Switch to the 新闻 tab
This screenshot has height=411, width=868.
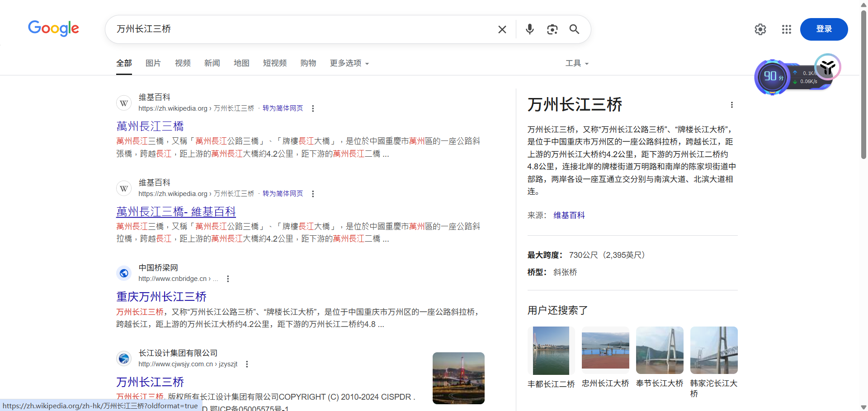(x=212, y=63)
